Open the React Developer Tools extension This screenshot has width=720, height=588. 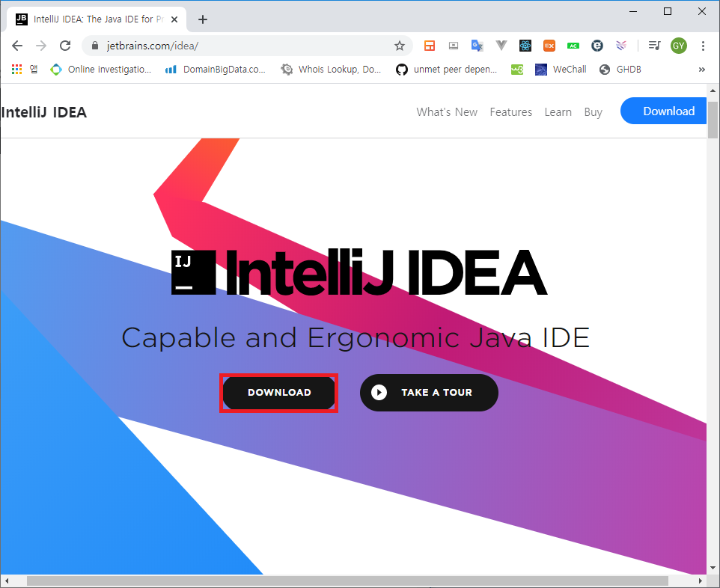pyautogui.click(x=525, y=46)
